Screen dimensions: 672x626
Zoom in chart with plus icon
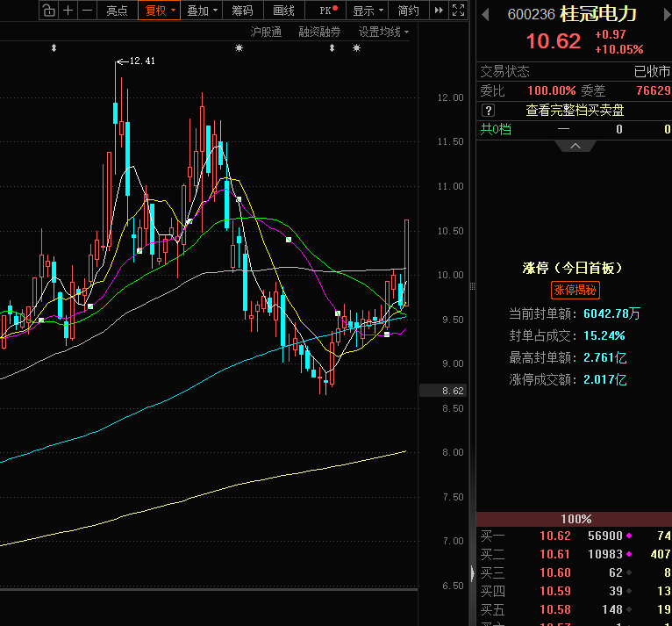coord(68,11)
